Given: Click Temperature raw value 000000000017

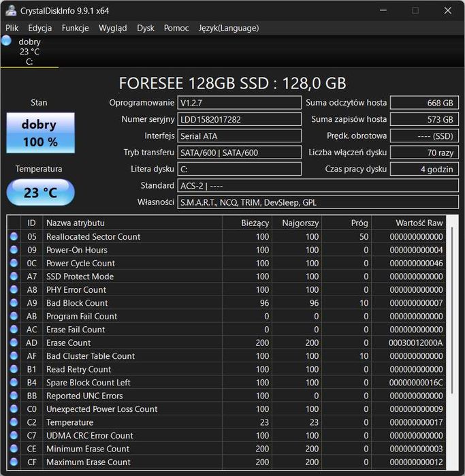Looking at the screenshot, I should [x=416, y=422].
